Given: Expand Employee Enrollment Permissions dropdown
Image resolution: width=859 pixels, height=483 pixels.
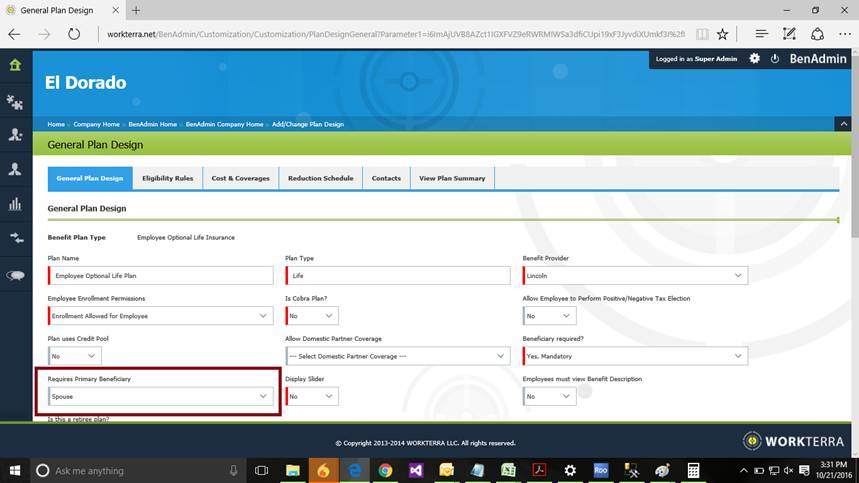Looking at the screenshot, I should click(x=161, y=316).
